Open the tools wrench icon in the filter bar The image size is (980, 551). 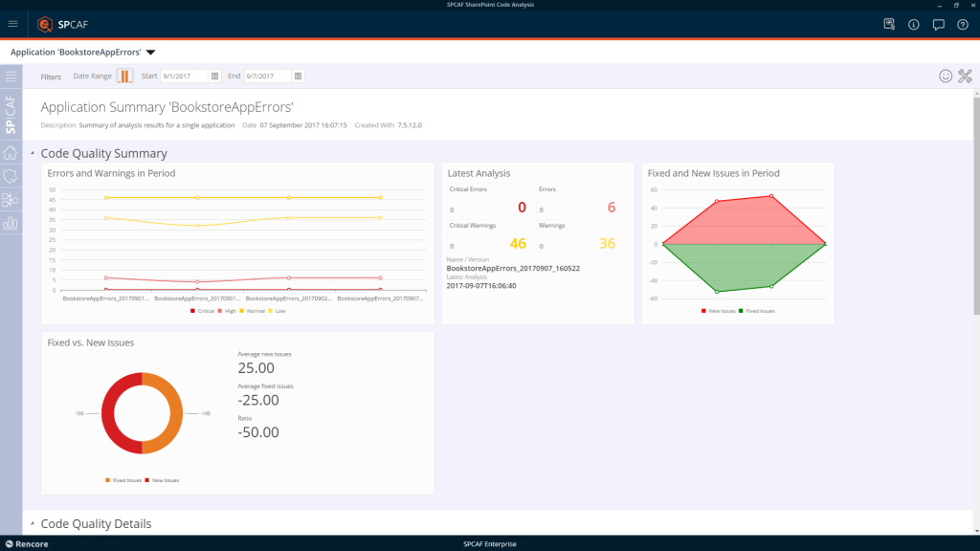click(965, 76)
